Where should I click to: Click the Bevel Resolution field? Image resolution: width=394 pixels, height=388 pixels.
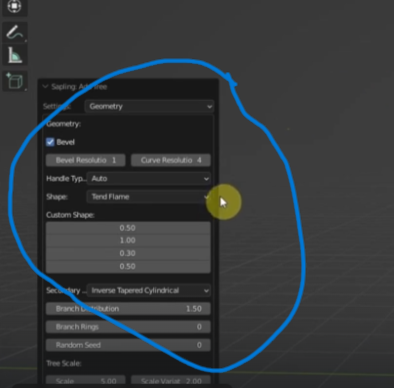tap(86, 160)
